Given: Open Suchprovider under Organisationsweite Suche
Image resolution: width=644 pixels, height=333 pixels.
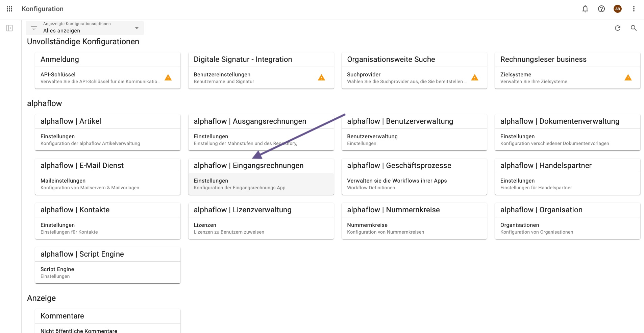Looking at the screenshot, I should point(405,78).
